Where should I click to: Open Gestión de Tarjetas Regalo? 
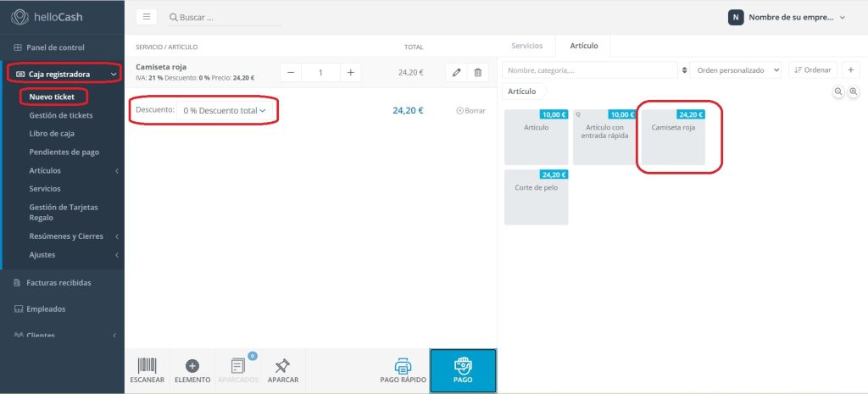pyautogui.click(x=64, y=213)
